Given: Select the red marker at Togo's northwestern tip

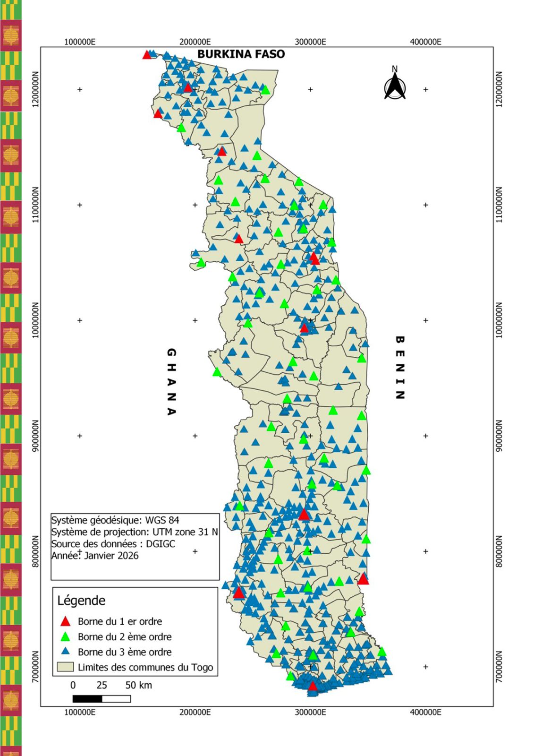Looking at the screenshot, I should (x=147, y=55).
